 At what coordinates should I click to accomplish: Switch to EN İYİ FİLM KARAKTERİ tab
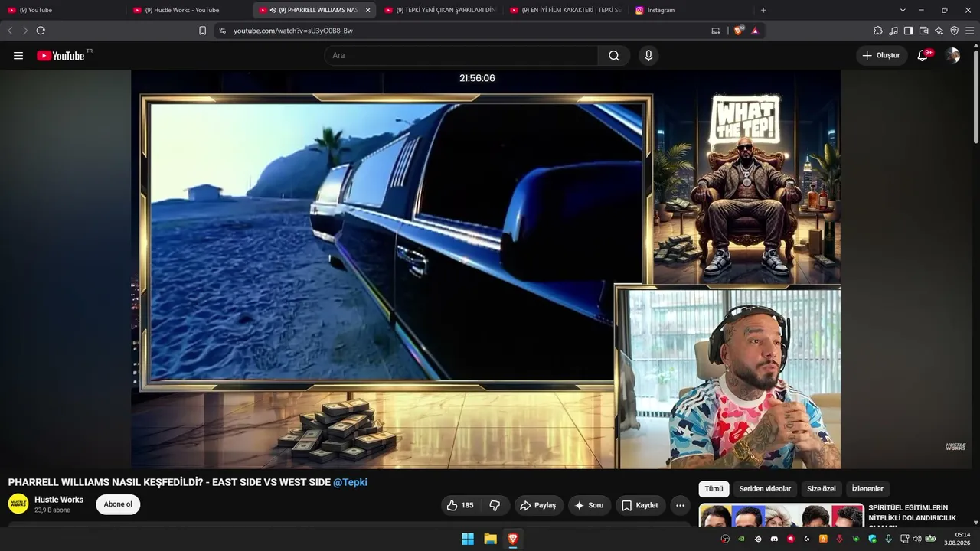(x=566, y=10)
